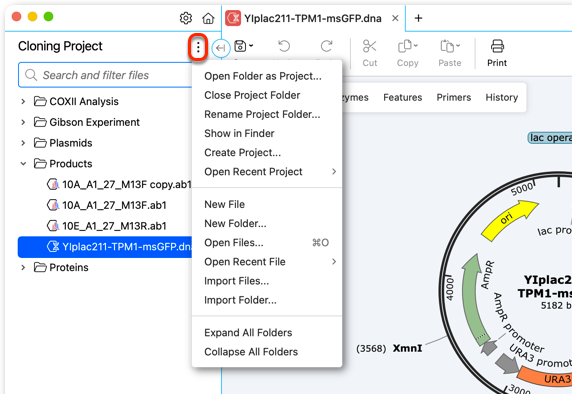572x394 pixels.
Task: Choose Open Folder as Project...
Action: point(263,76)
